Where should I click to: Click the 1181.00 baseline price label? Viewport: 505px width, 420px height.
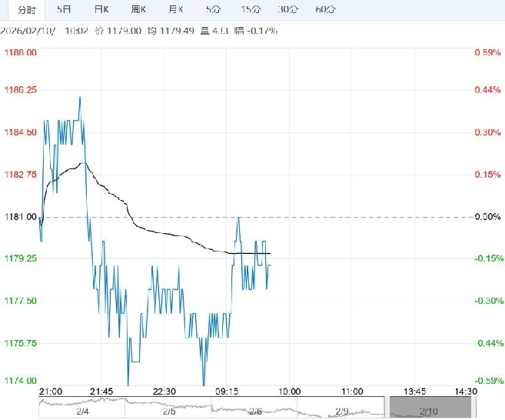(21, 217)
